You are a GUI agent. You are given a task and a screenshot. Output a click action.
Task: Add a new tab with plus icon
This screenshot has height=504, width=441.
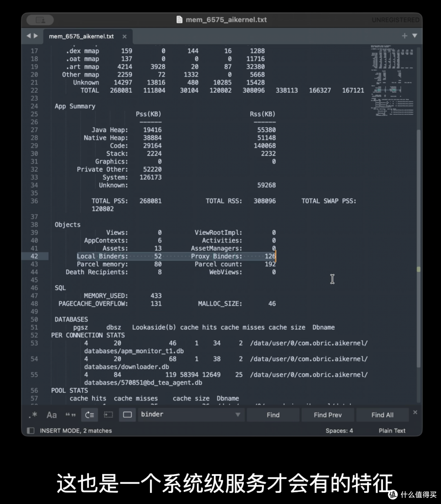coord(405,36)
